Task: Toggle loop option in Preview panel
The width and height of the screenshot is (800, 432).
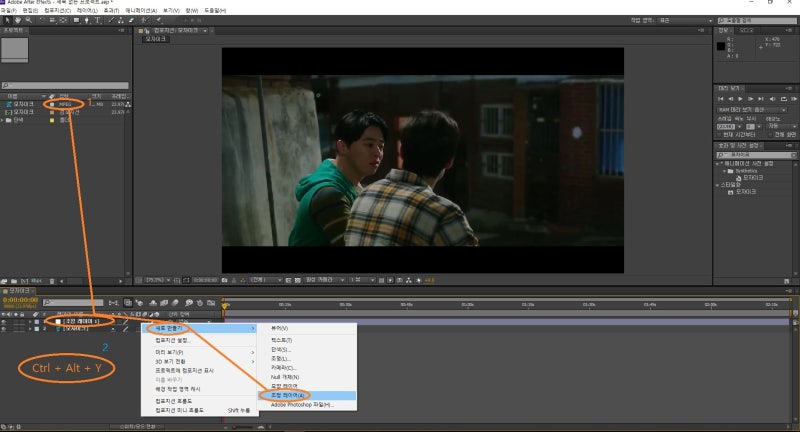Action: coord(783,99)
